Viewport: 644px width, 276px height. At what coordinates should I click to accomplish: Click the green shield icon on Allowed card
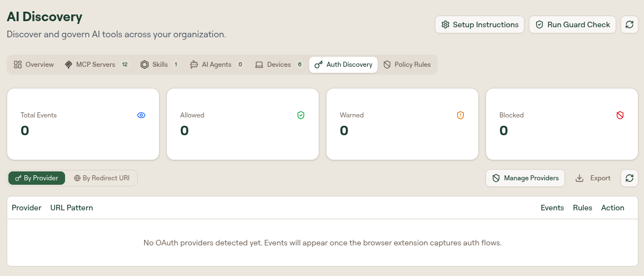(x=301, y=115)
